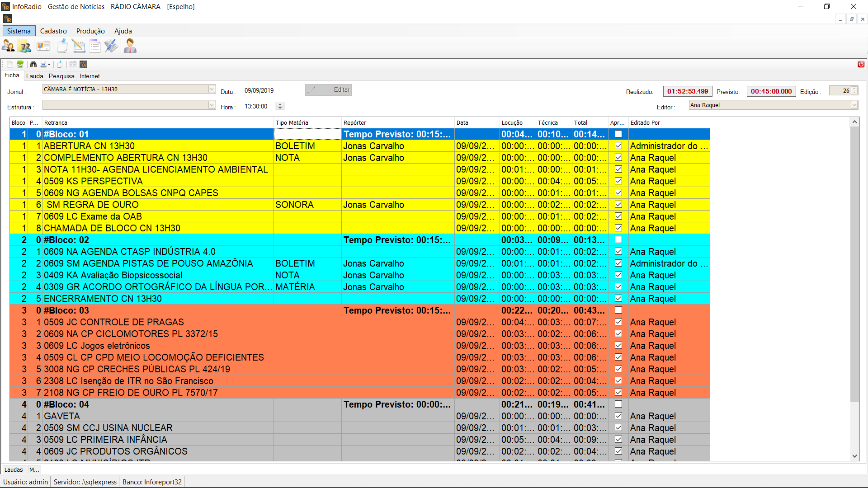Uncheck approval for 0409 KA Avaliação Biopsicossocial

click(x=618, y=275)
